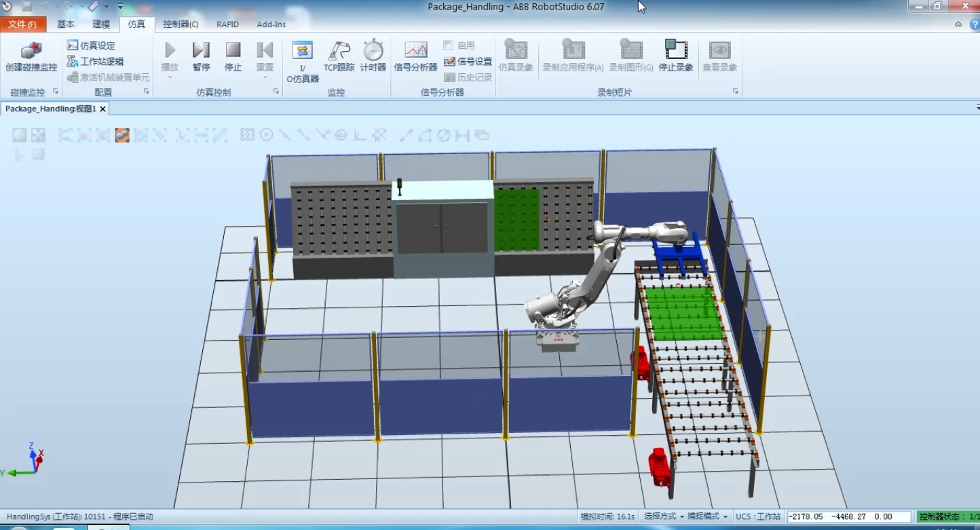Open the 文件 (F) file menu
Viewport: 980px width, 530px height.
click(x=23, y=24)
